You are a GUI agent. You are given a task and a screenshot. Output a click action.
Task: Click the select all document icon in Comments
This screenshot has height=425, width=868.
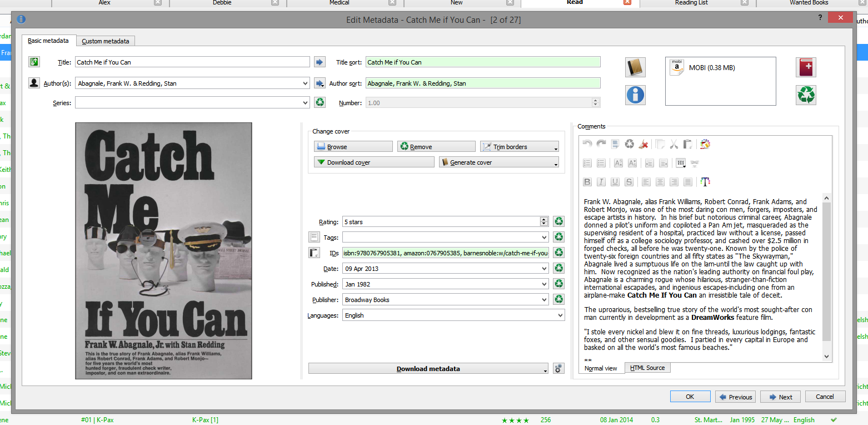tap(615, 144)
